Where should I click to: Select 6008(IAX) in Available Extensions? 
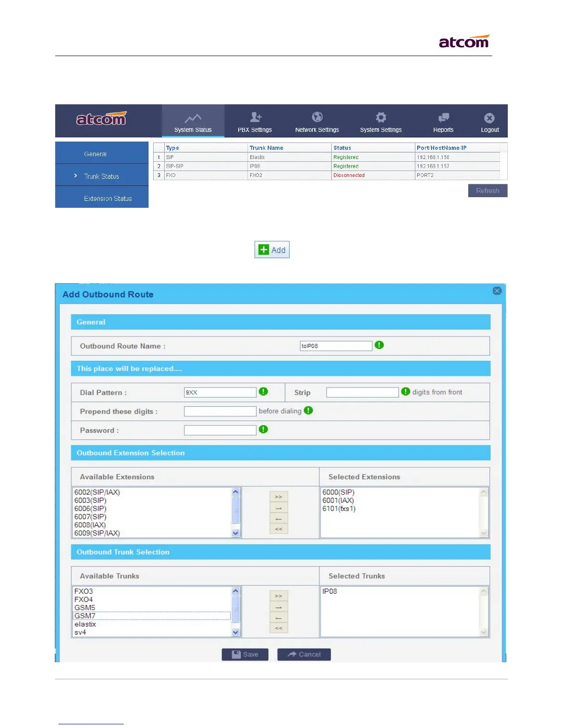point(90,525)
